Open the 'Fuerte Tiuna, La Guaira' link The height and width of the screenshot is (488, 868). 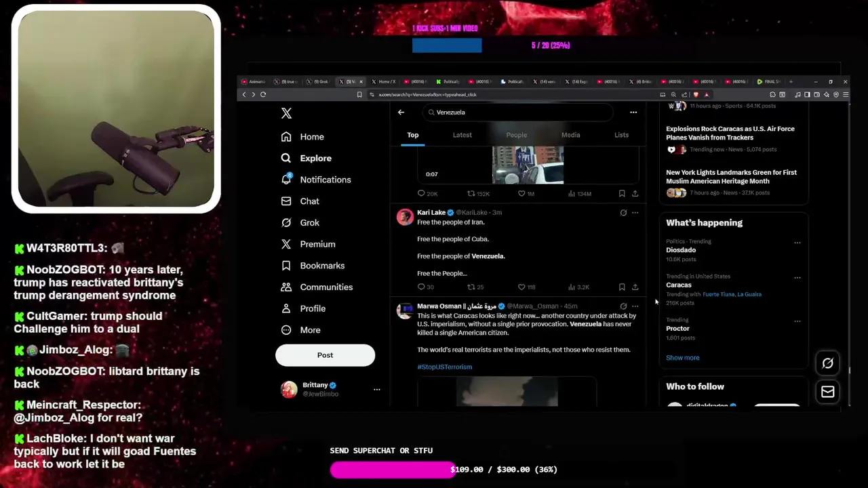tap(732, 294)
